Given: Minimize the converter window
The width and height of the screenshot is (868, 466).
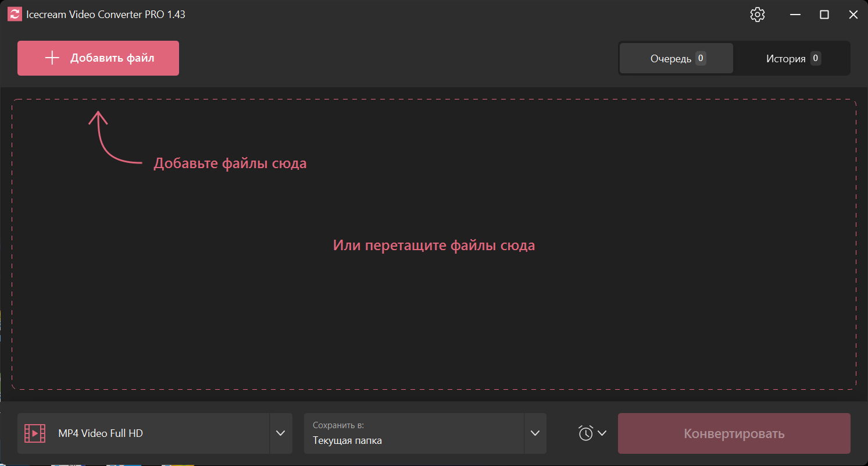Looking at the screenshot, I should click(794, 15).
